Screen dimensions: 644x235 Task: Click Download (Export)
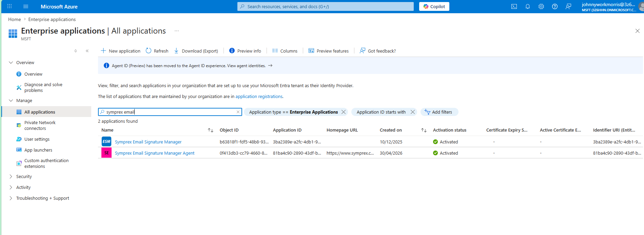click(x=196, y=51)
